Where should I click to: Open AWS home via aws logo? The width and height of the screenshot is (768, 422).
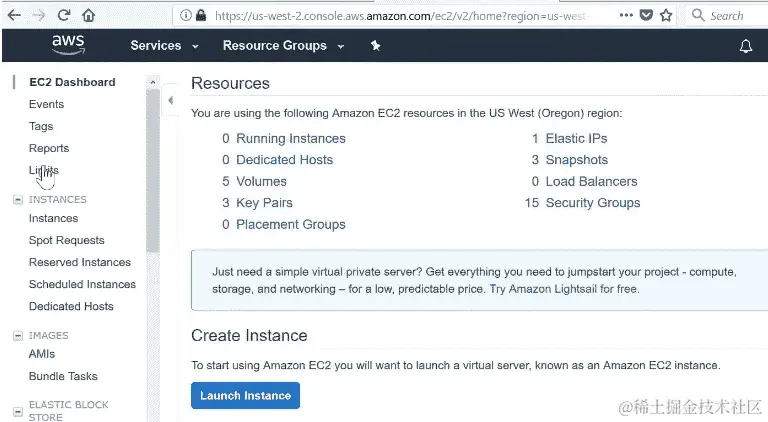point(68,45)
